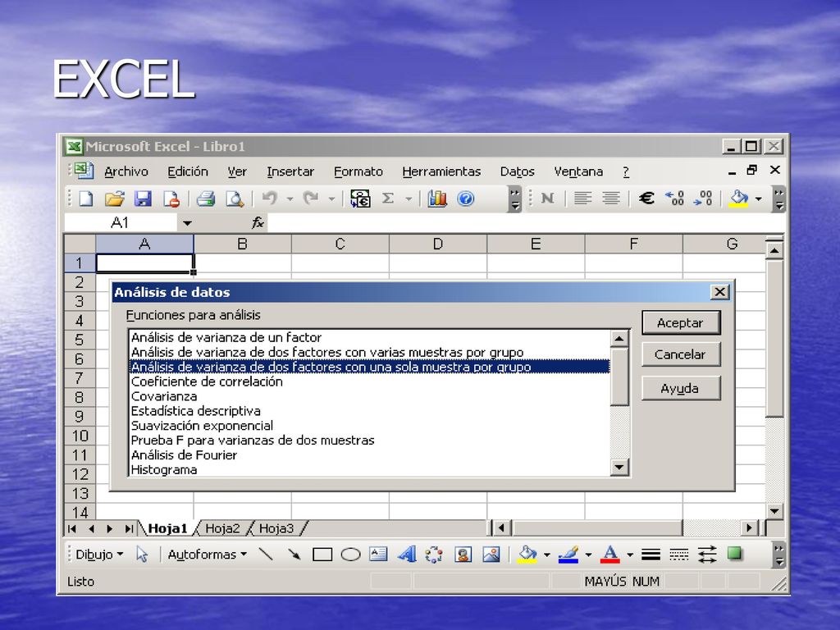Toggle left alignment for the cell
Image resolution: width=840 pixels, height=630 pixels.
point(582,199)
